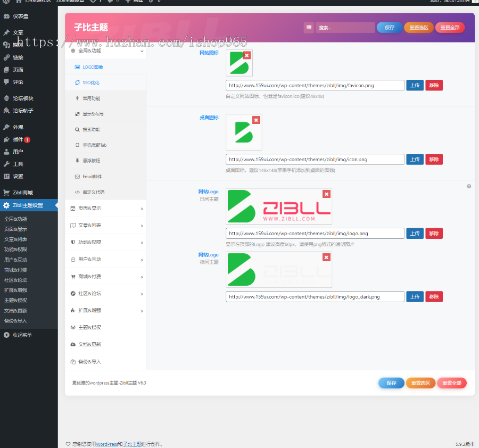Focus the favicon.png URL field
479x448 pixels.
pyautogui.click(x=315, y=85)
